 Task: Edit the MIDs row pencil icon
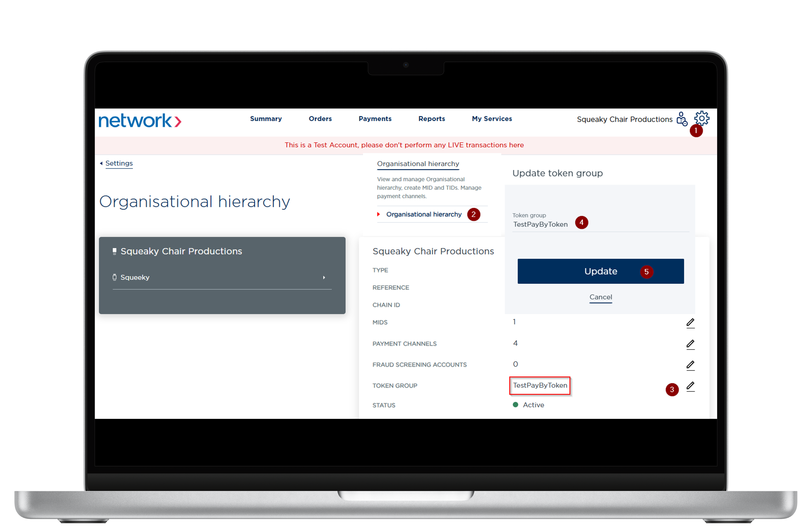(690, 322)
